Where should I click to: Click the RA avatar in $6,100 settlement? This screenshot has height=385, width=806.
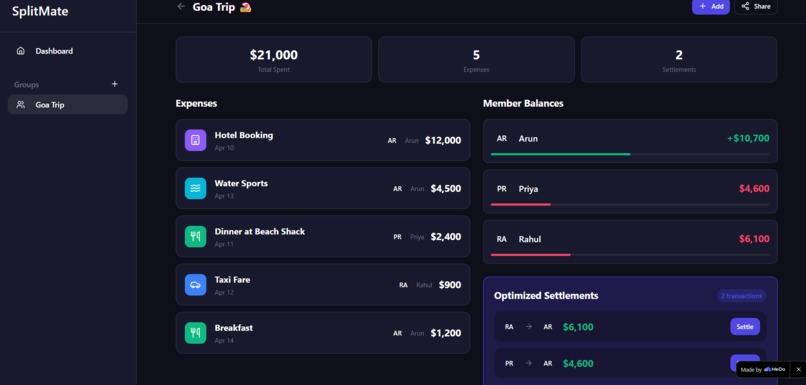tap(509, 327)
